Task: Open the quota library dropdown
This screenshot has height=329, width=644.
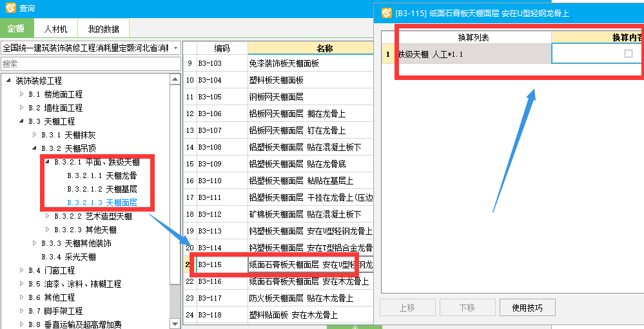Action: click(x=176, y=48)
